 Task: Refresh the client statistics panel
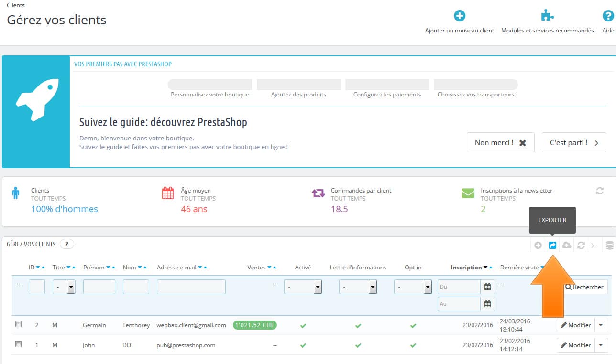pyautogui.click(x=599, y=191)
